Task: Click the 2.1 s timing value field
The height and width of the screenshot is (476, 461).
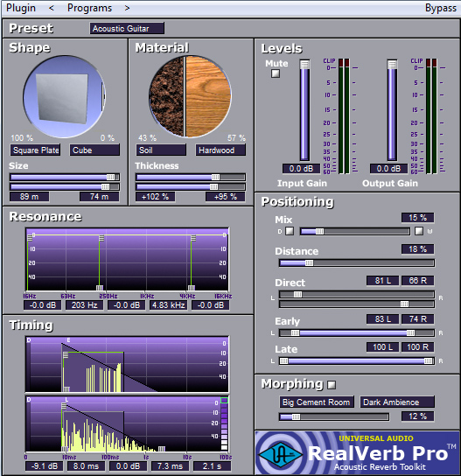Action: pyautogui.click(x=213, y=466)
